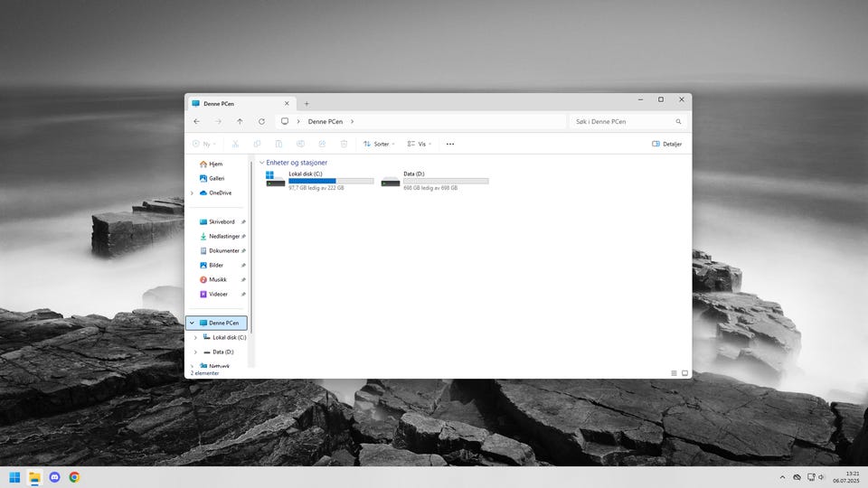Toggle the Detaljer pane button
The image size is (868, 488).
pyautogui.click(x=667, y=144)
